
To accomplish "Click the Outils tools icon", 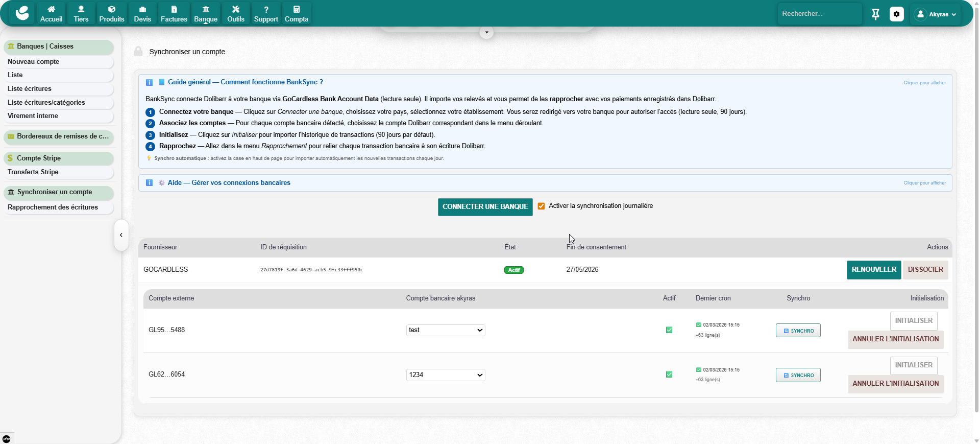I will [235, 9].
